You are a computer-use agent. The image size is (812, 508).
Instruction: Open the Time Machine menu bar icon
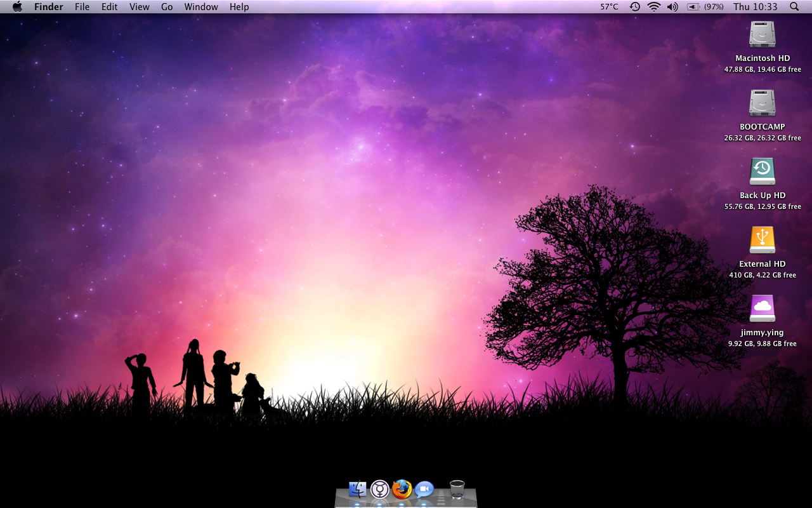point(635,7)
